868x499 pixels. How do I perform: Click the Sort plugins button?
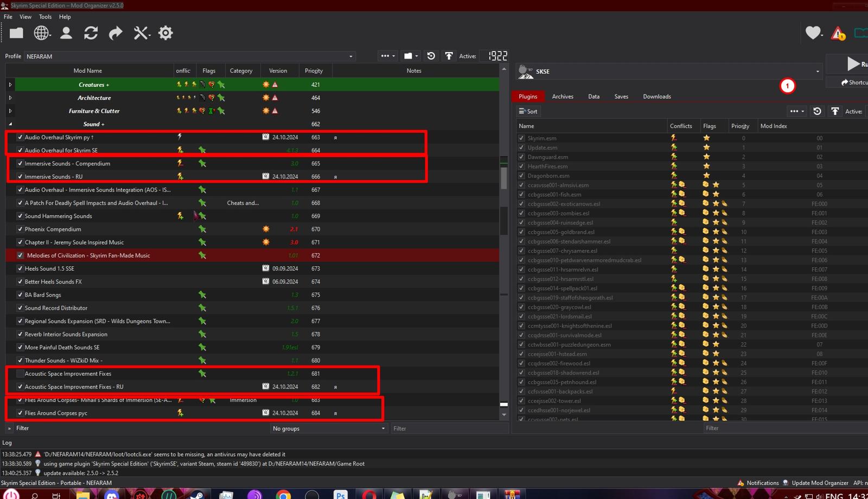tap(528, 111)
